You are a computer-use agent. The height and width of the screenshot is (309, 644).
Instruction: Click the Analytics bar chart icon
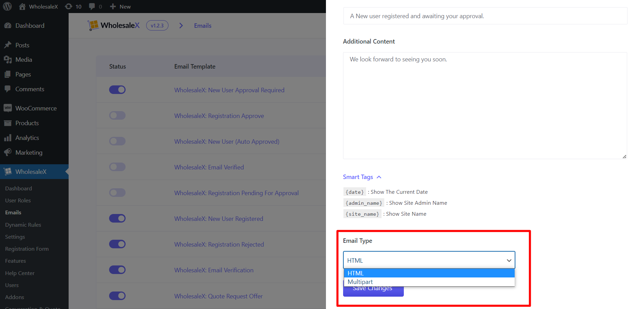(x=8, y=138)
